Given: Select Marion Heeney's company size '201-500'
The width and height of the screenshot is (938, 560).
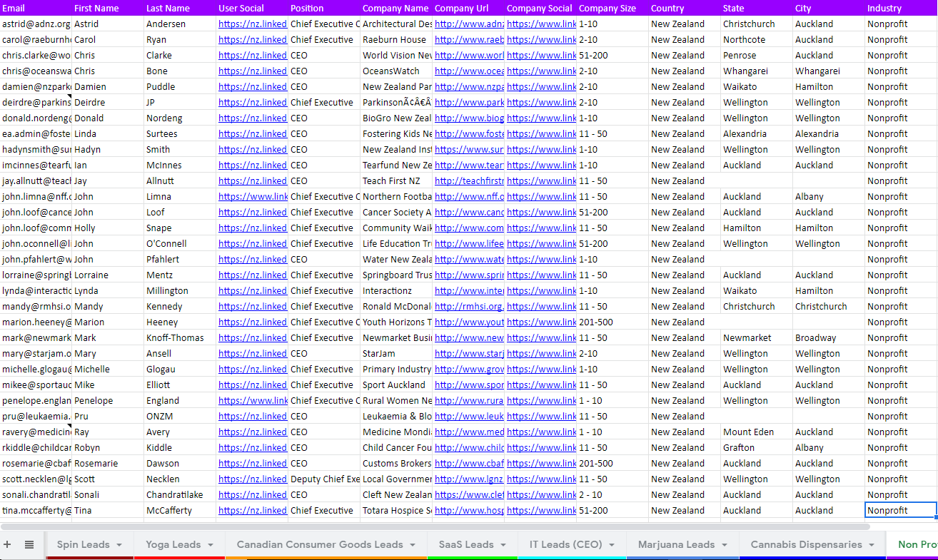Looking at the screenshot, I should 612,322.
